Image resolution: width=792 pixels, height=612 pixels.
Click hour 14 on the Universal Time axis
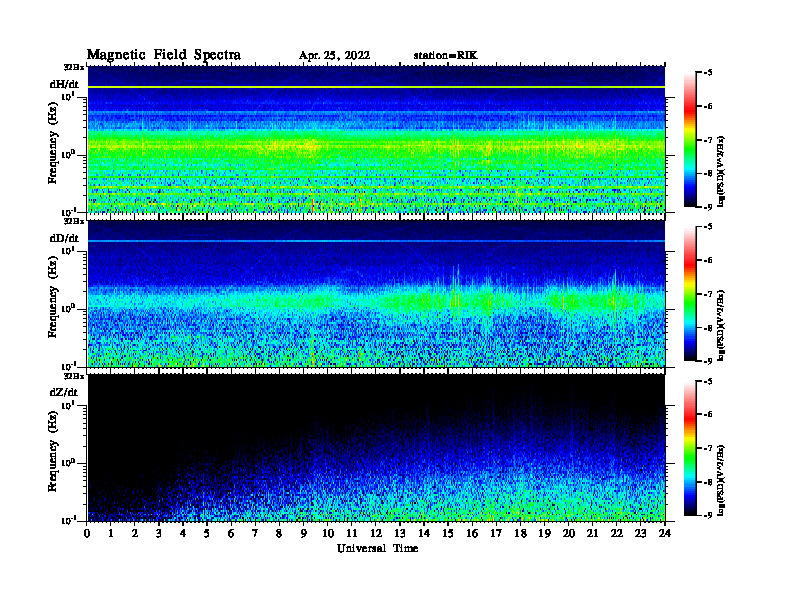pos(424,533)
